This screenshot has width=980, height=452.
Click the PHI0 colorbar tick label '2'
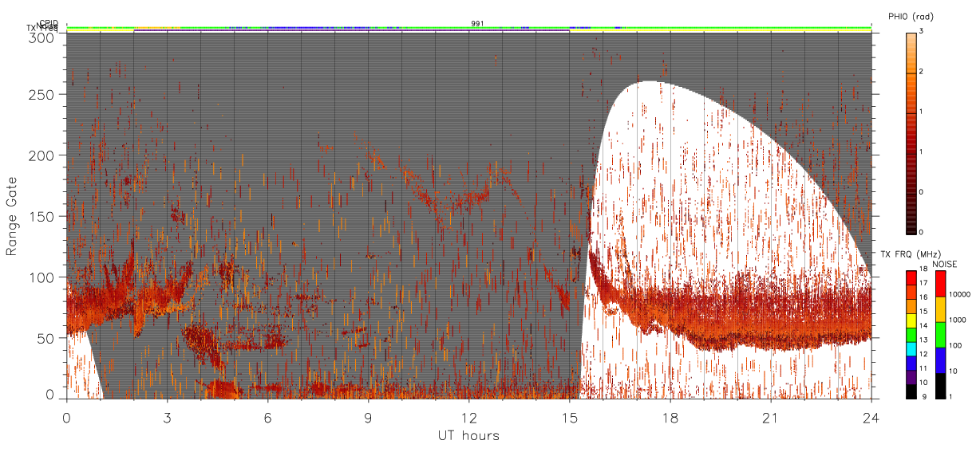pos(921,72)
